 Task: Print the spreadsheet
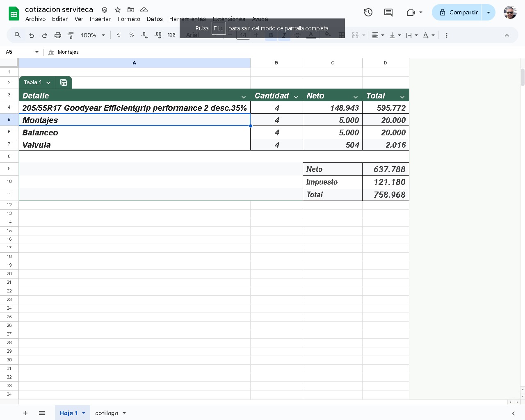[58, 35]
